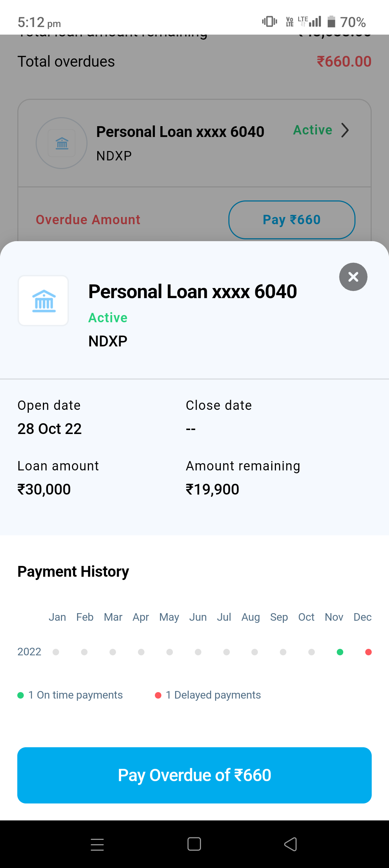Screen dimensions: 389x868
Task: Tap the January 2022 grey payment dot
Action: [56, 652]
